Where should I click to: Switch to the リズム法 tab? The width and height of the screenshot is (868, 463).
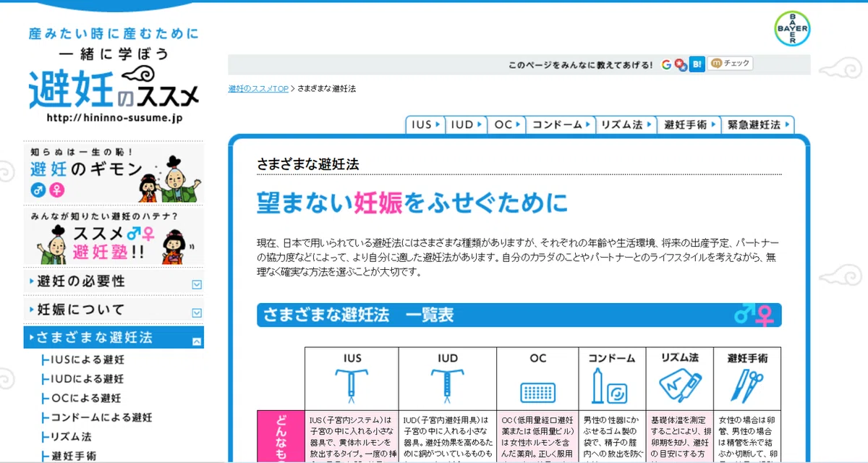coord(627,124)
